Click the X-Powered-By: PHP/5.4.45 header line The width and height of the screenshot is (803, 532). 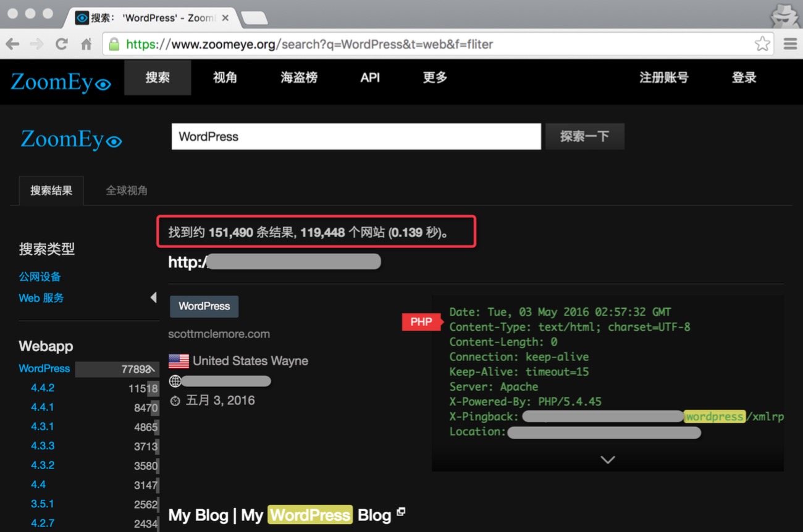pos(526,402)
